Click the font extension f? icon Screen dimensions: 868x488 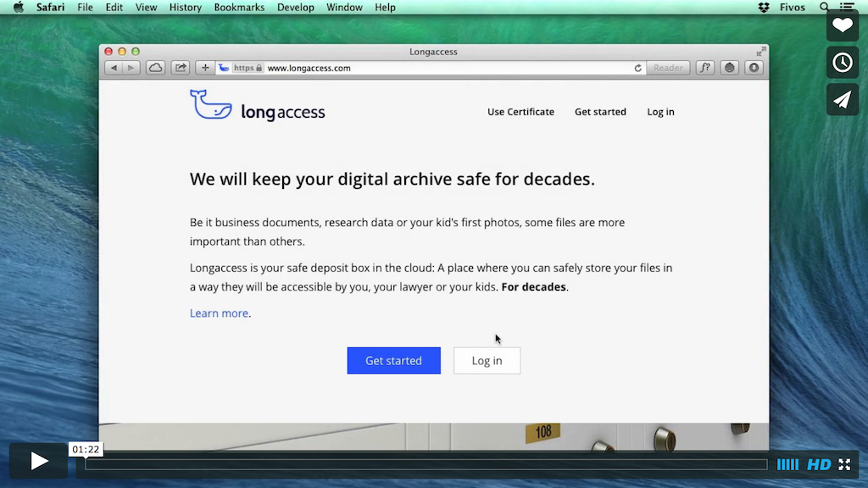[x=704, y=68]
